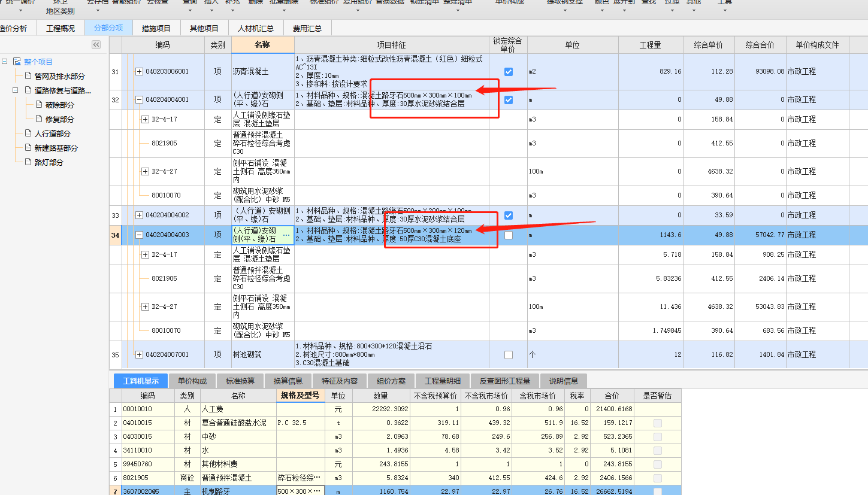This screenshot has height=495, width=868.
Task: Click the 综合单价 column header
Action: point(709,45)
